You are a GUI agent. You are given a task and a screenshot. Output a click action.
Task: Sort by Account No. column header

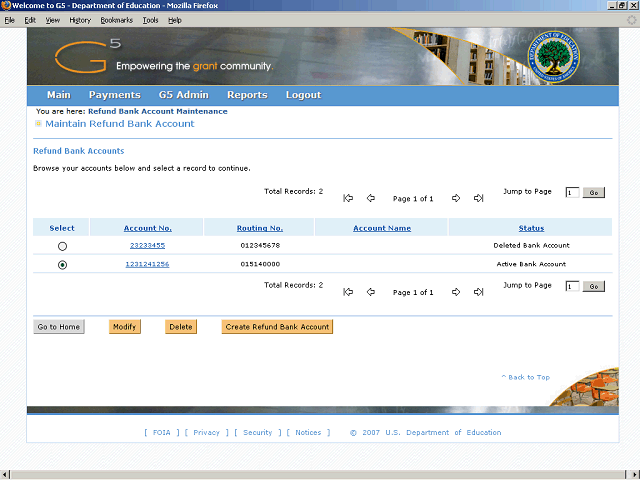[x=148, y=228]
